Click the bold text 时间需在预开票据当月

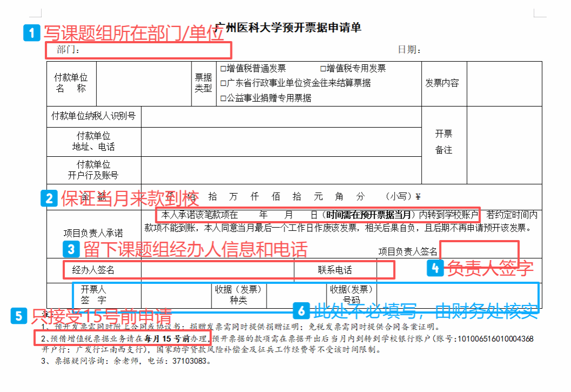click(x=369, y=215)
